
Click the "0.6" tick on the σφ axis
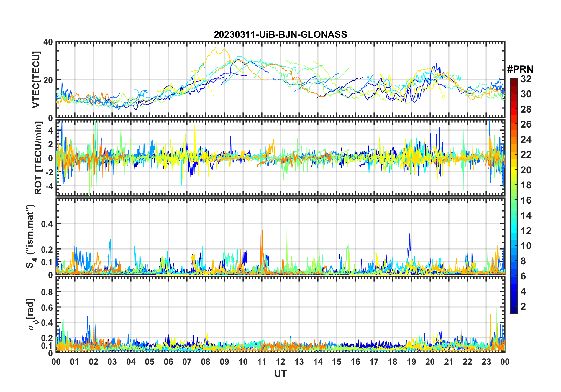click(47, 307)
